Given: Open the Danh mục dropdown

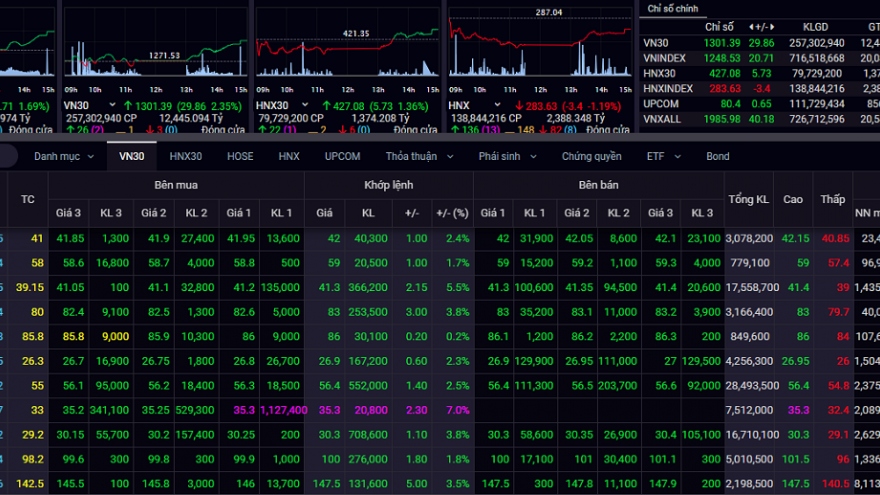Looking at the screenshot, I should pos(63,157).
